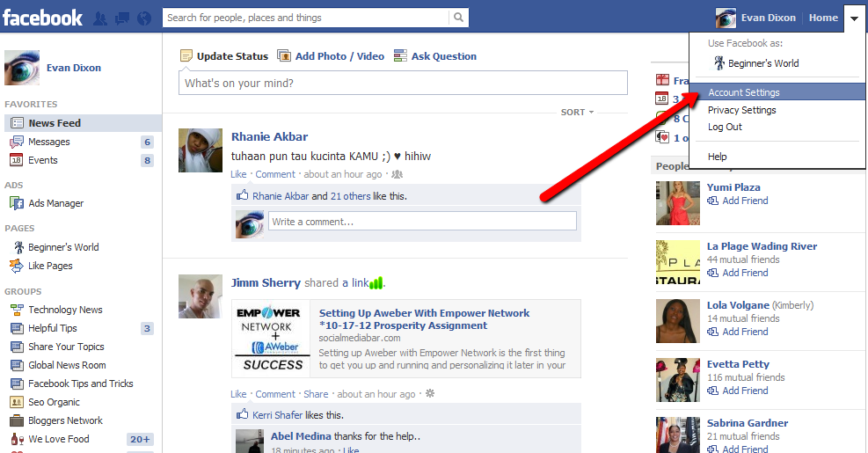Open Ads Manager
868x453 pixels.
pos(55,203)
